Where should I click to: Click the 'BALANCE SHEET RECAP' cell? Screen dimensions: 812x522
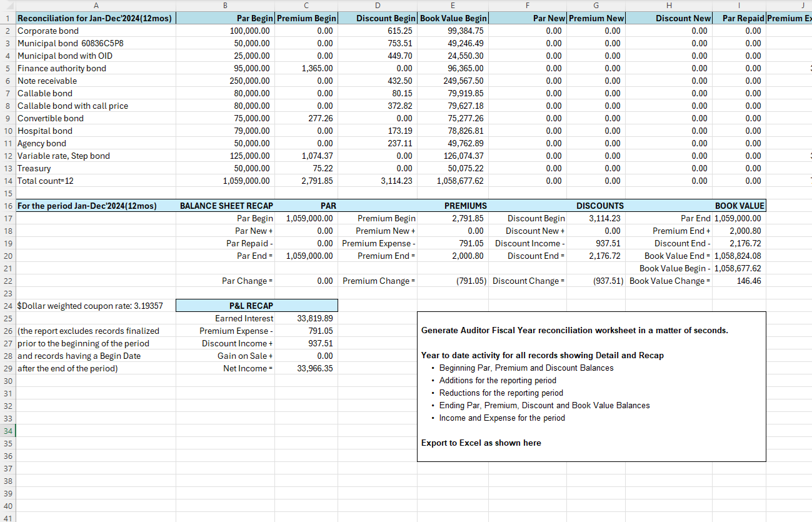(226, 206)
